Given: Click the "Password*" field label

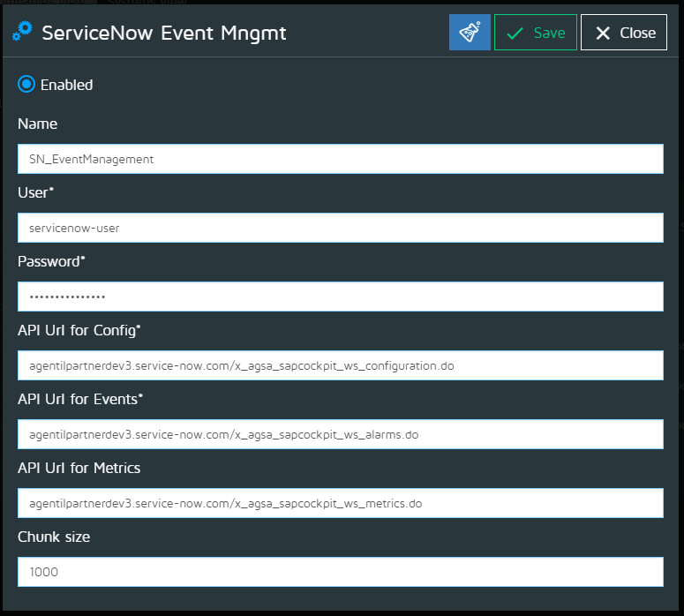Looking at the screenshot, I should click(51, 261).
